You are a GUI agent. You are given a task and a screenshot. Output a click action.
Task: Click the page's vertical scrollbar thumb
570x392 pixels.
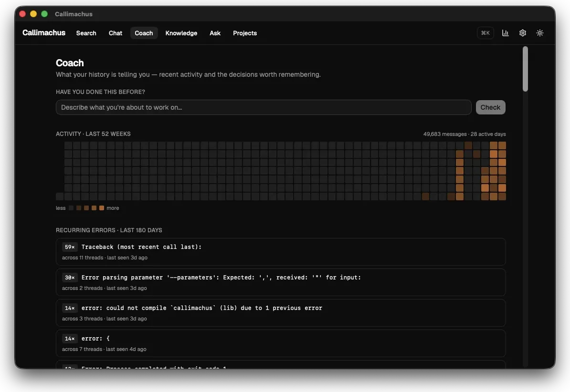(x=525, y=69)
